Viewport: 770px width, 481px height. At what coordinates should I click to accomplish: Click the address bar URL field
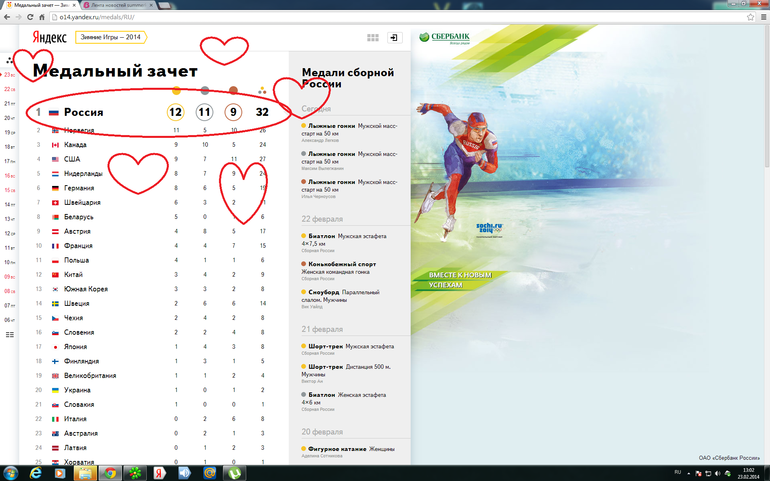[398, 17]
